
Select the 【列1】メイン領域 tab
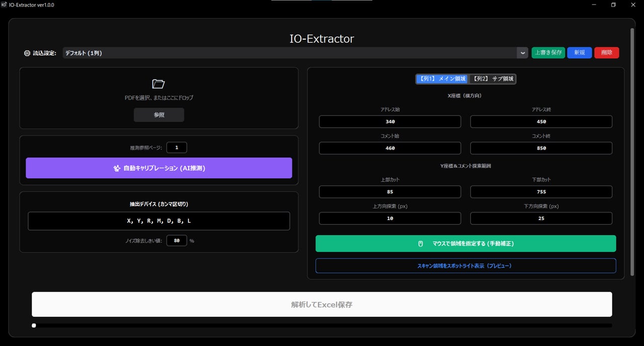[442, 79]
